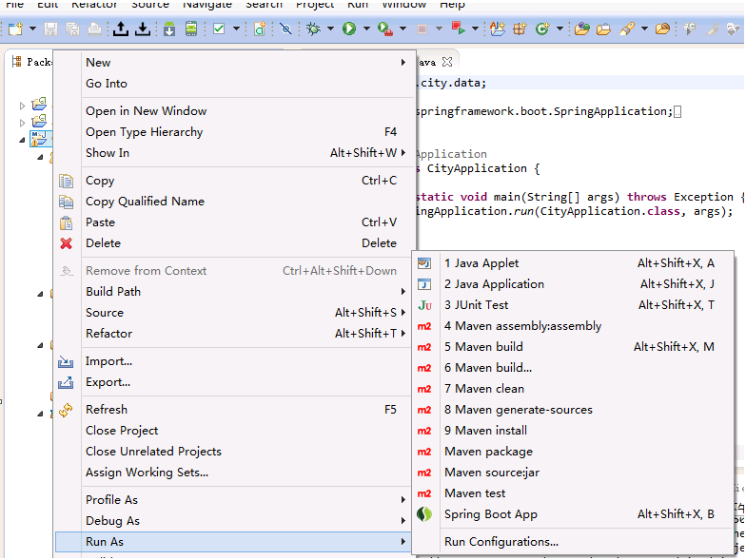Image resolution: width=746 pixels, height=560 pixels.
Task: Open the Android Virtual Device Manager icon
Action: click(x=191, y=29)
